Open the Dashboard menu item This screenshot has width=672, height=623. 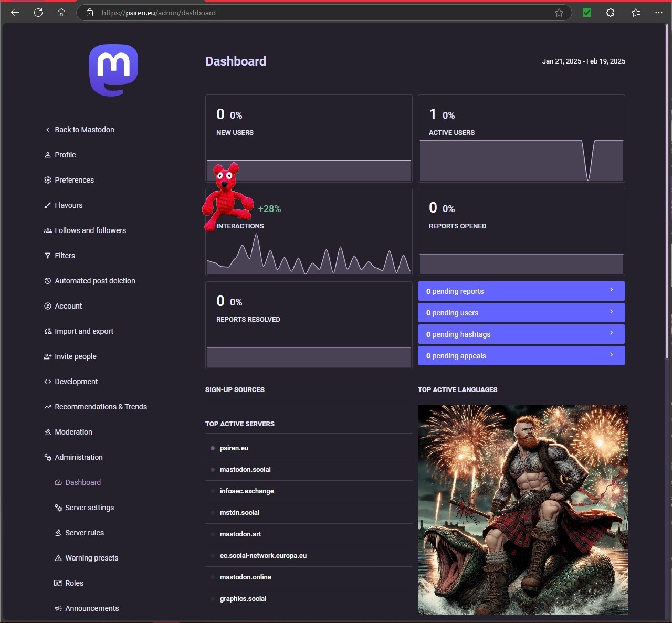point(83,482)
